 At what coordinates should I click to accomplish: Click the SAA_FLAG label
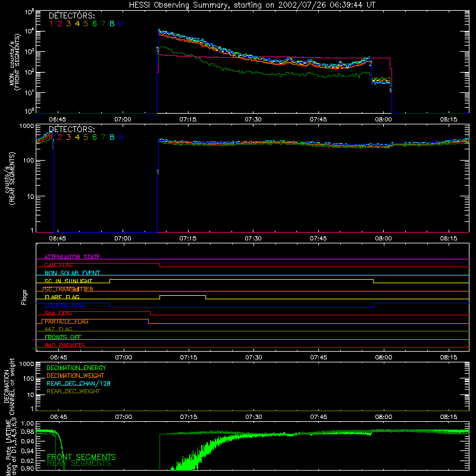58,313
